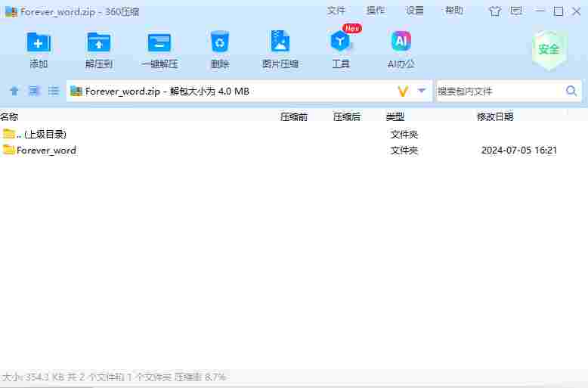Click the Forever_word folder icon
Image resolution: width=588 pixels, height=388 pixels.
click(x=8, y=150)
